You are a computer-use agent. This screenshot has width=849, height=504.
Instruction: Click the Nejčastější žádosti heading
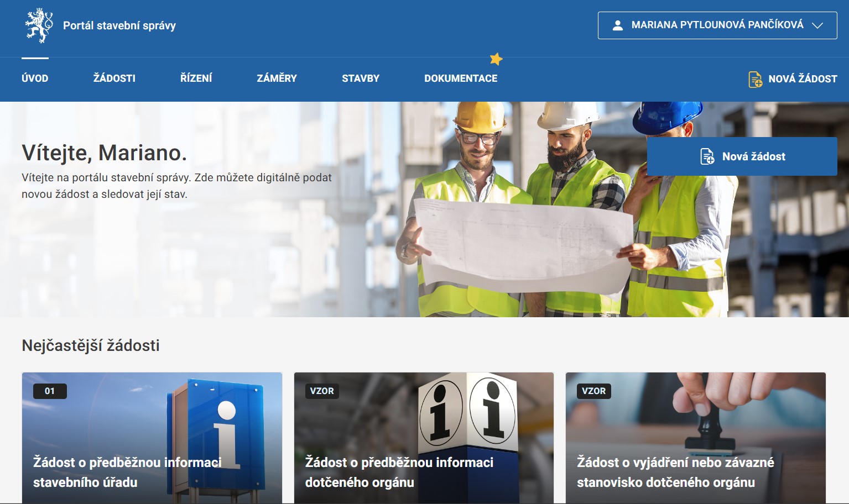pos(91,345)
